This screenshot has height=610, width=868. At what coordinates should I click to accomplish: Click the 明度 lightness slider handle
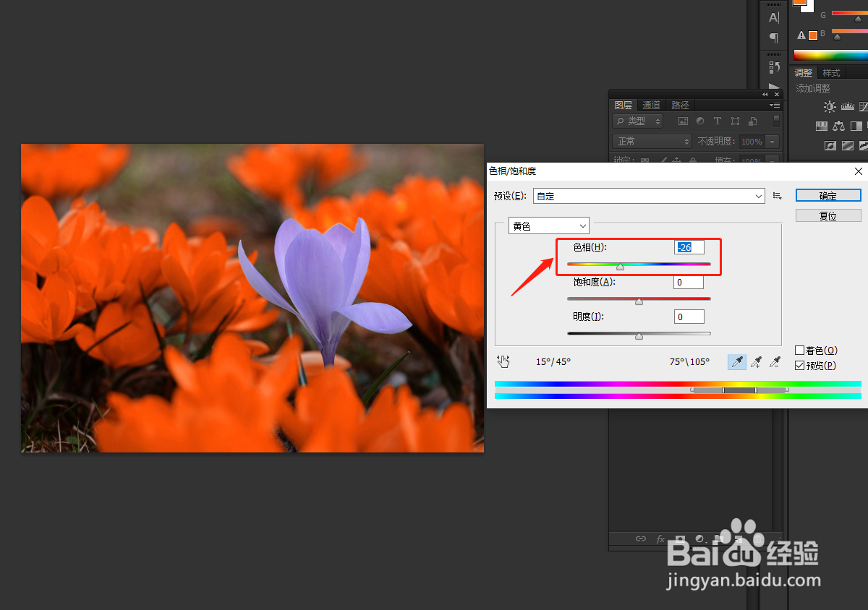tap(639, 336)
